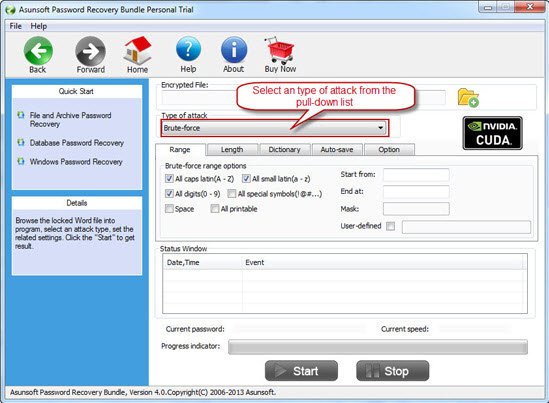Open the File menu

[x=15, y=26]
